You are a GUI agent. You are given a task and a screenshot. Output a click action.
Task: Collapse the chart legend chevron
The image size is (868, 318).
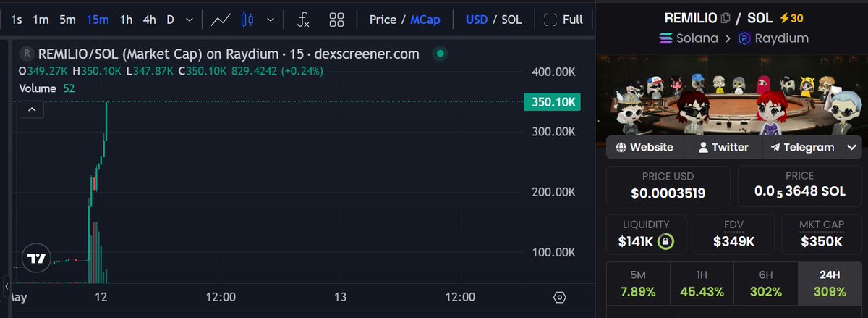(x=33, y=109)
